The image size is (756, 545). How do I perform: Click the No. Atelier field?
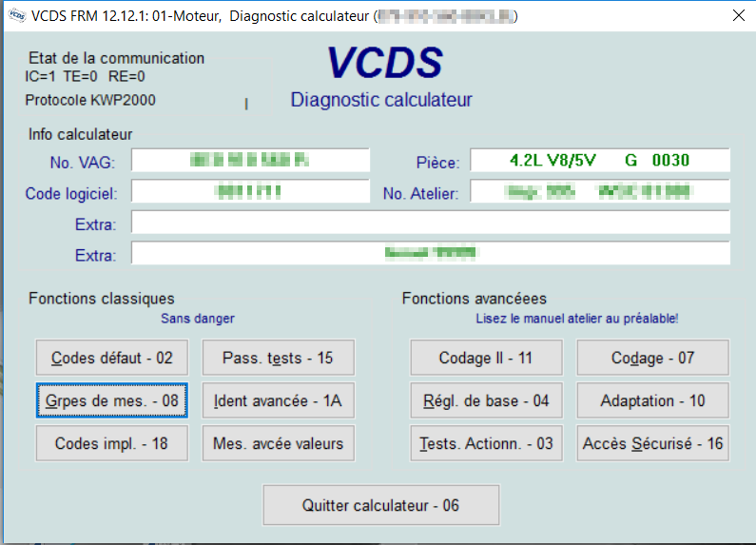[600, 191]
